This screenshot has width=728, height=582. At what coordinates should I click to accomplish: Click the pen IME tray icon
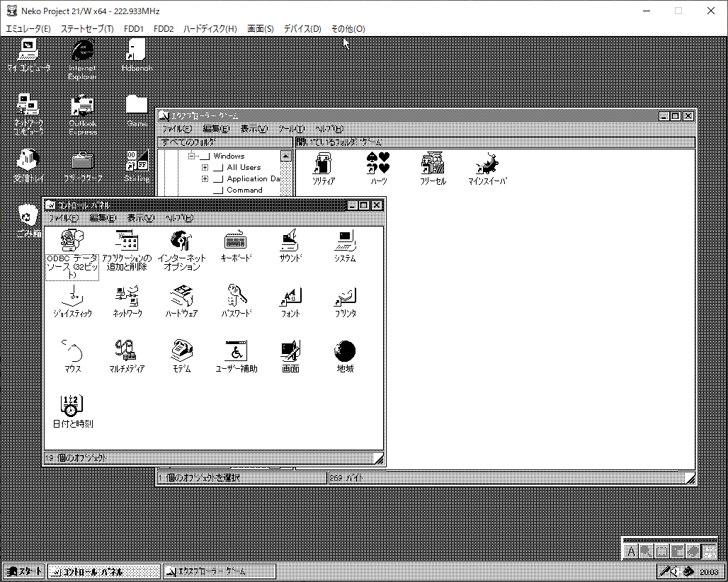(x=665, y=571)
